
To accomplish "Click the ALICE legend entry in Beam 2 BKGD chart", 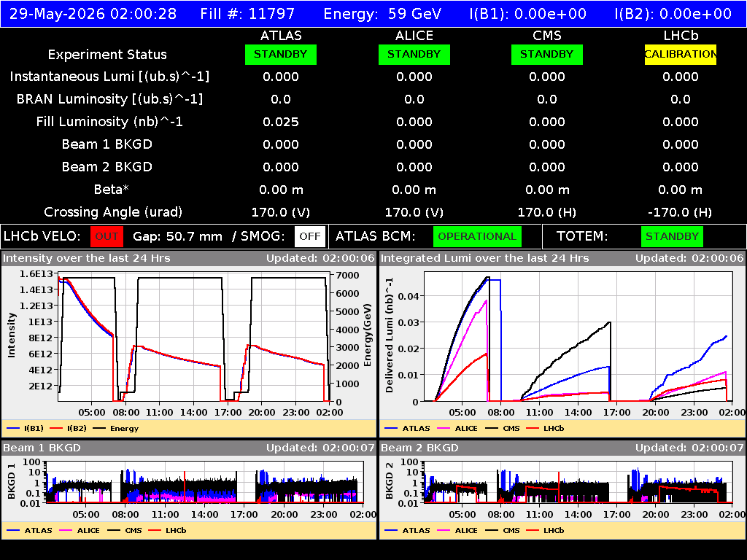I will 457,531.
